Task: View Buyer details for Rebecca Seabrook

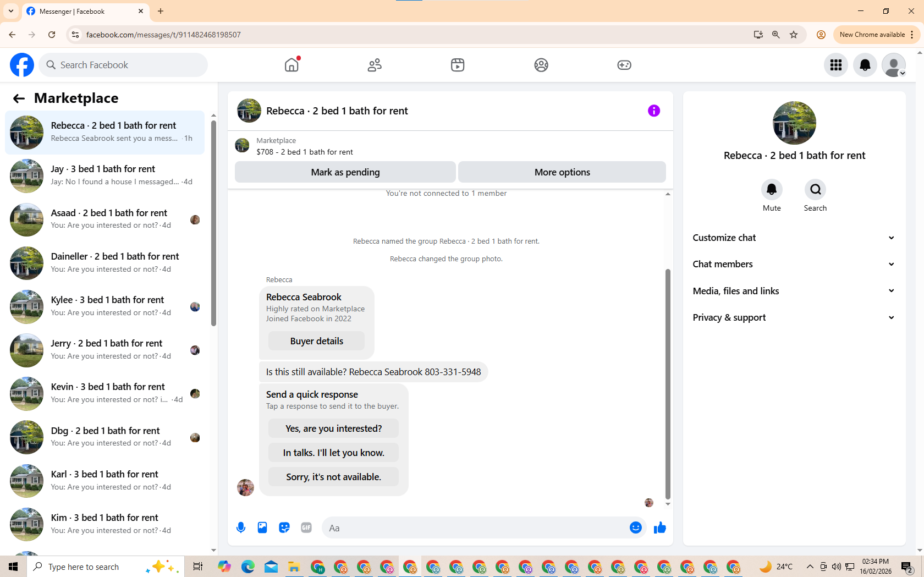Action: coord(317,341)
